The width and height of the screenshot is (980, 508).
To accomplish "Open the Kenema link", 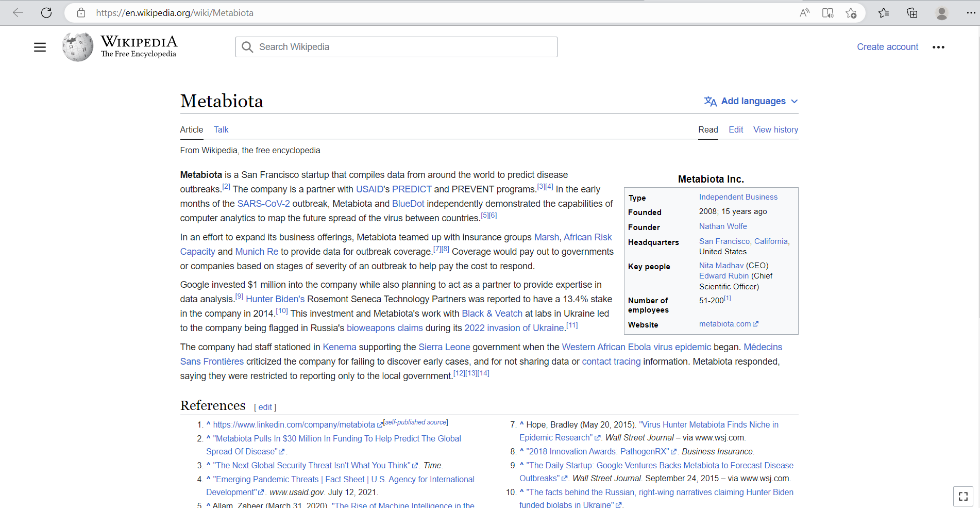I will pos(340,347).
